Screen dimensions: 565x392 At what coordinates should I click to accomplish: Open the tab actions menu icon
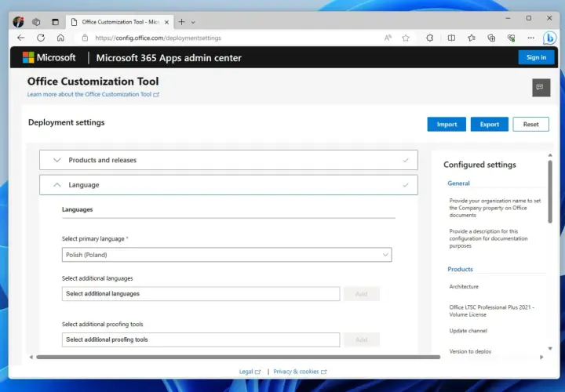click(55, 22)
